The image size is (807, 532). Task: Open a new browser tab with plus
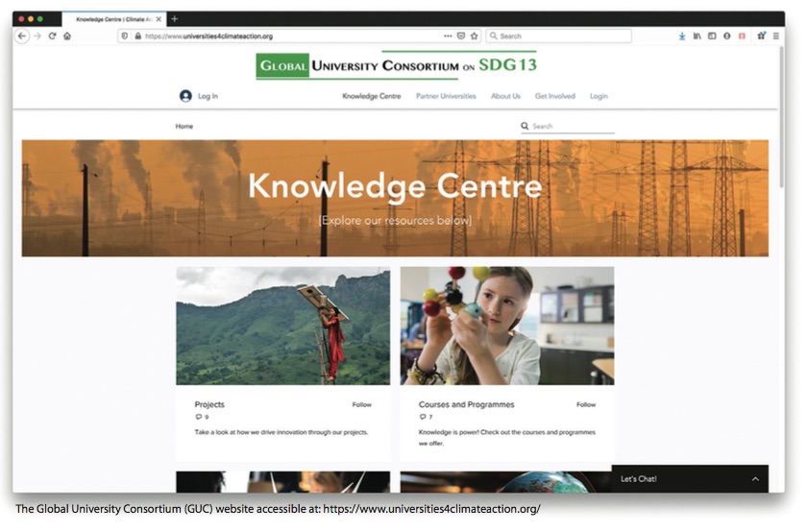(x=175, y=19)
